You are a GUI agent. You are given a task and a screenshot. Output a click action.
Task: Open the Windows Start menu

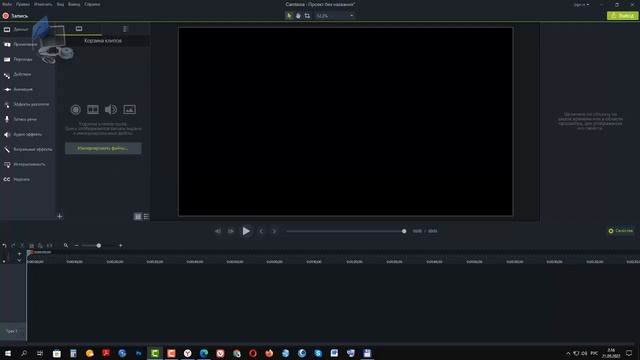coord(8,353)
